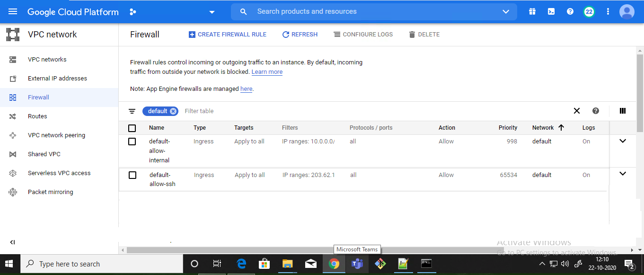Viewport: 644px width, 275px height.
Task: Sort by the Network column arrow
Action: [x=561, y=128]
